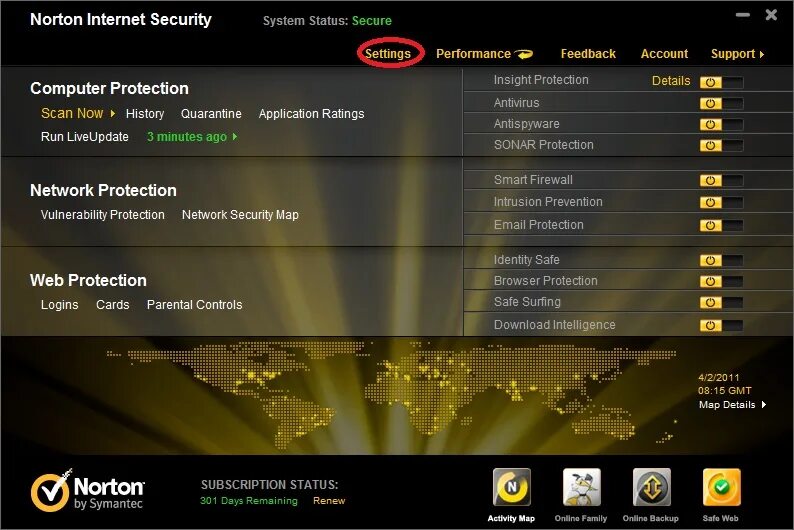Click the Computer Protection heading
The height and width of the screenshot is (530, 794).
tap(109, 89)
